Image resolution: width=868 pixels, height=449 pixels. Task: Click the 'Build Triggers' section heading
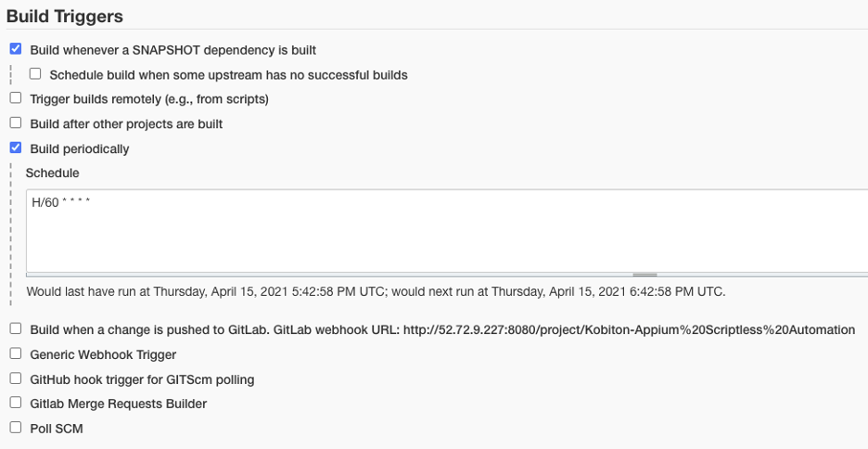coord(65,16)
